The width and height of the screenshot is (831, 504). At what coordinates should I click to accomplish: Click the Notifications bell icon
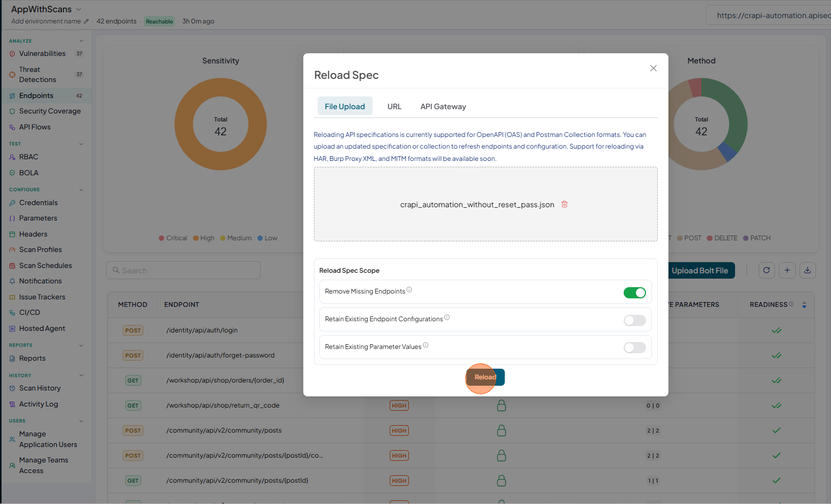click(x=12, y=281)
